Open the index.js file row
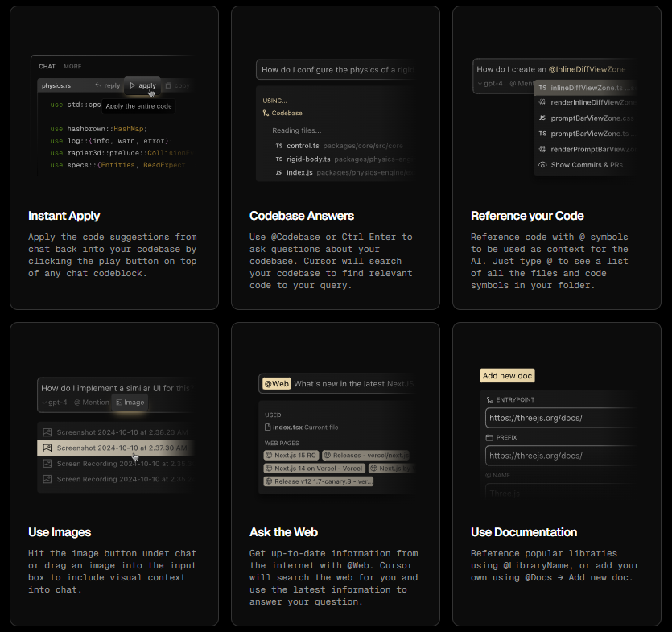The width and height of the screenshot is (672, 632). pyautogui.click(x=345, y=172)
